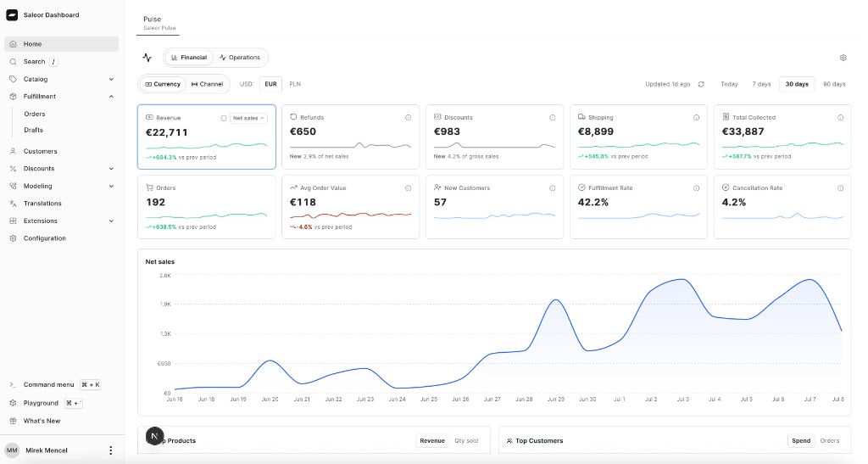Image resolution: width=868 pixels, height=464 pixels.
Task: Click the Customers person icon
Action: (14, 151)
